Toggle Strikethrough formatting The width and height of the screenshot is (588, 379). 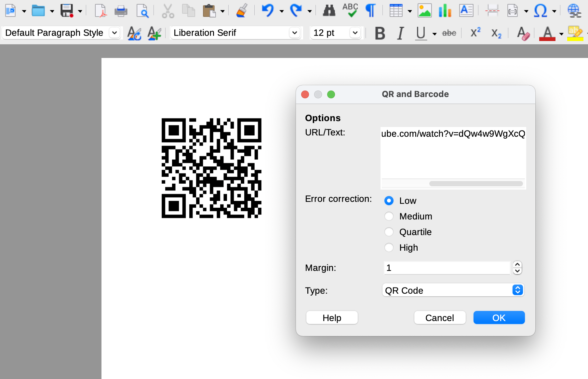(x=449, y=33)
